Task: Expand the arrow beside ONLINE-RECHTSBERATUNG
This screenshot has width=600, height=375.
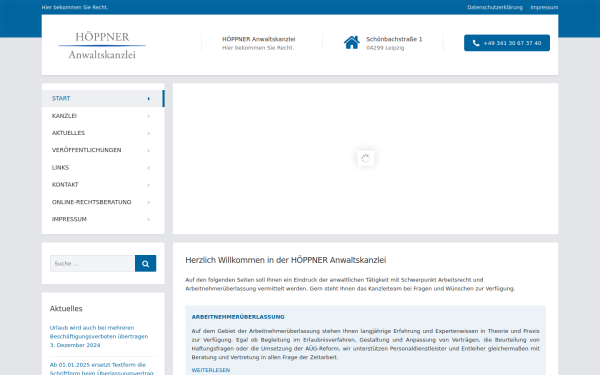Action: pyautogui.click(x=148, y=202)
